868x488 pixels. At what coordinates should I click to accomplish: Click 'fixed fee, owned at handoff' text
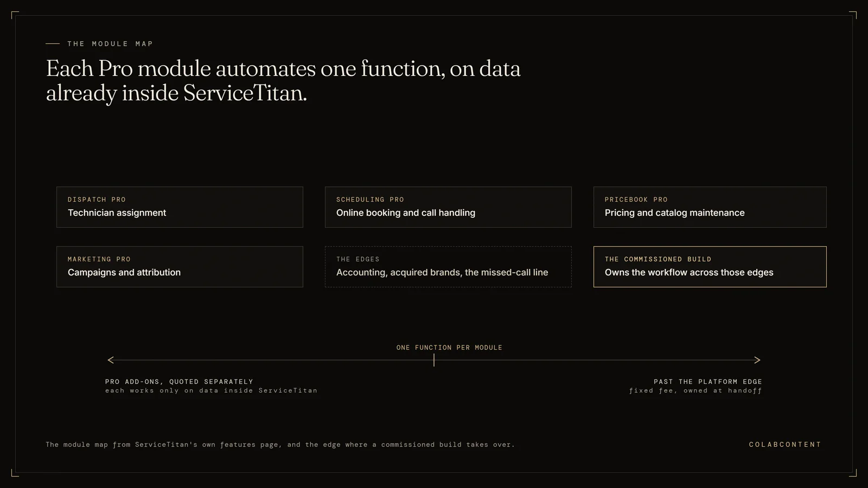click(x=695, y=390)
